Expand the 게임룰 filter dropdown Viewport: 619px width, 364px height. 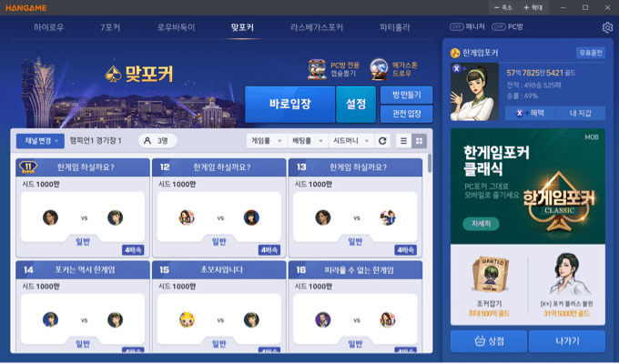click(x=267, y=141)
